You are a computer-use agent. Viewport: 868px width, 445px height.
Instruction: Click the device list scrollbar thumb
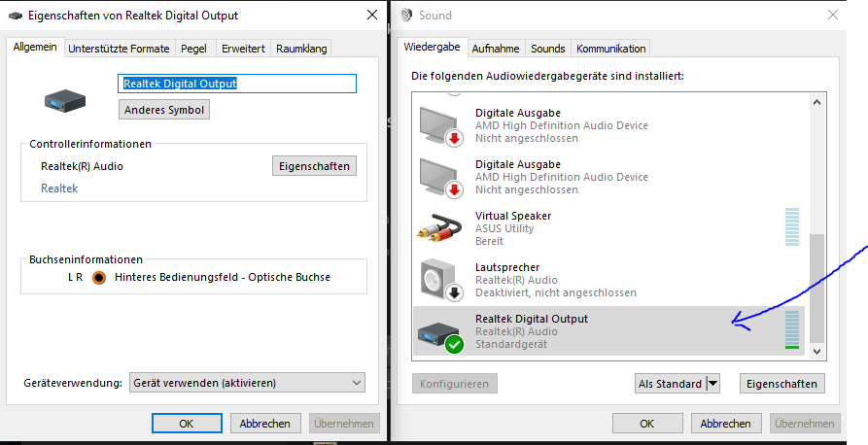pos(817,288)
